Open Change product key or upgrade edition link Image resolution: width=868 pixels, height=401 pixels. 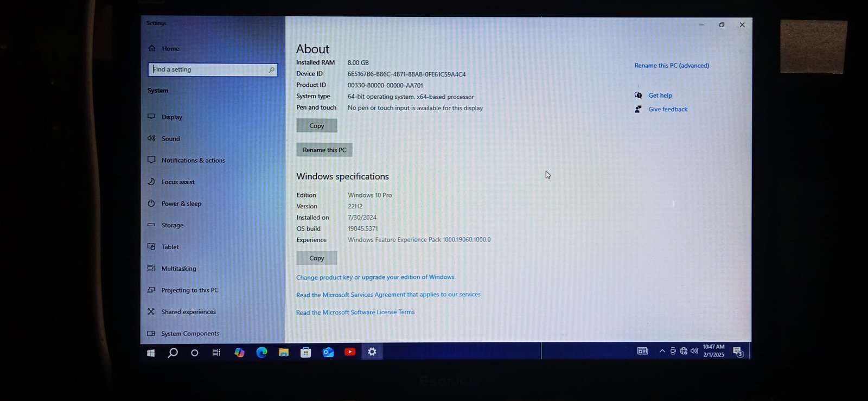pyautogui.click(x=375, y=277)
